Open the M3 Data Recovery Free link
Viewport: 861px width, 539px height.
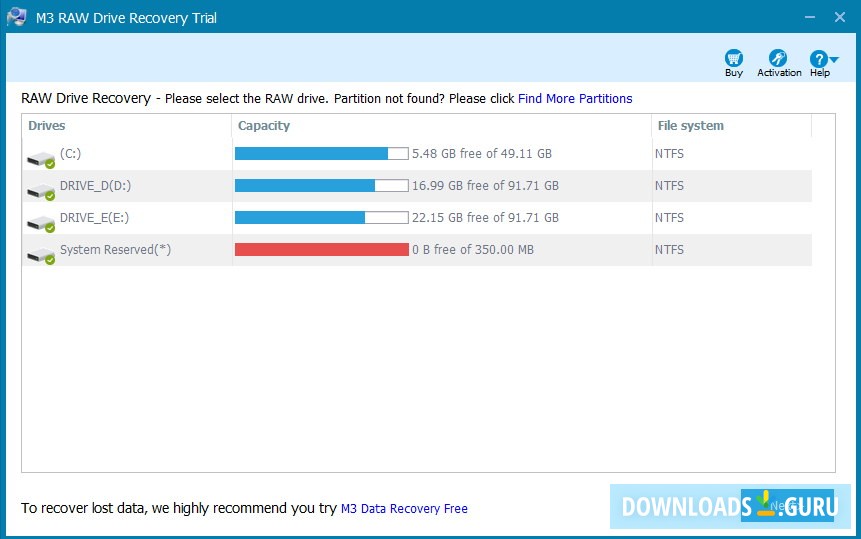click(404, 509)
